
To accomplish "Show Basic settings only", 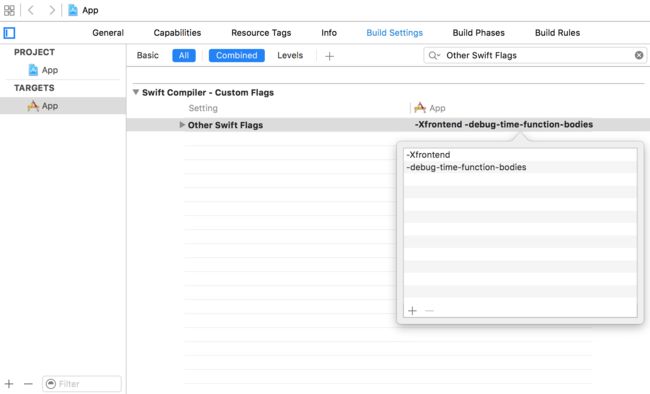I will tap(148, 56).
